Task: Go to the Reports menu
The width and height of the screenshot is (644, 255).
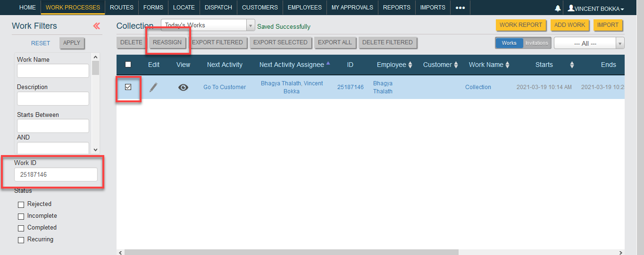Action: 397,8
